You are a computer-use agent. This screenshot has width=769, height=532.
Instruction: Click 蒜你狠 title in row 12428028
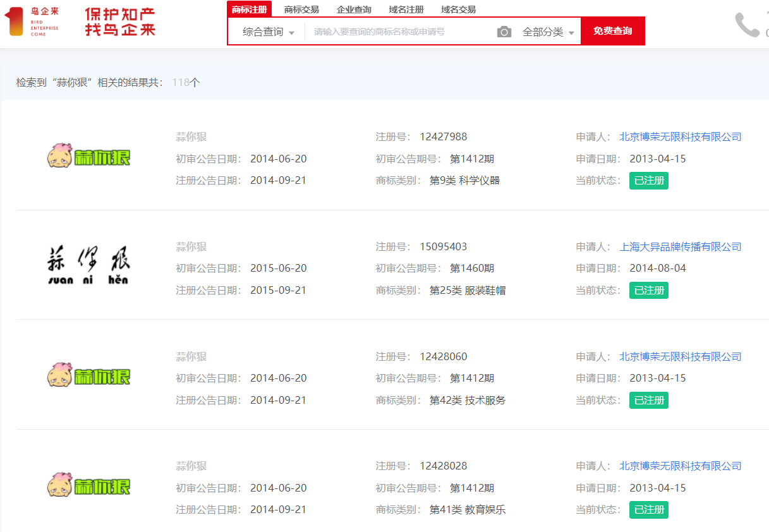191,466
